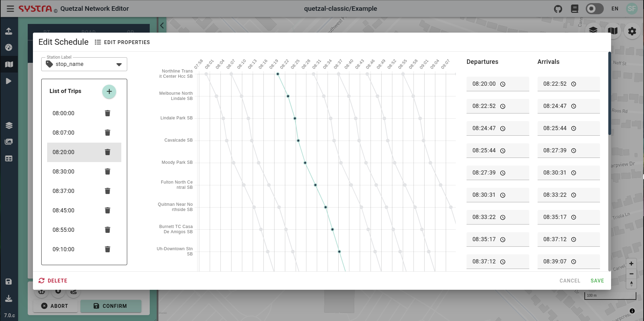Open the map settings gear
Image resolution: width=644 pixels, height=321 pixels.
pos(632,31)
